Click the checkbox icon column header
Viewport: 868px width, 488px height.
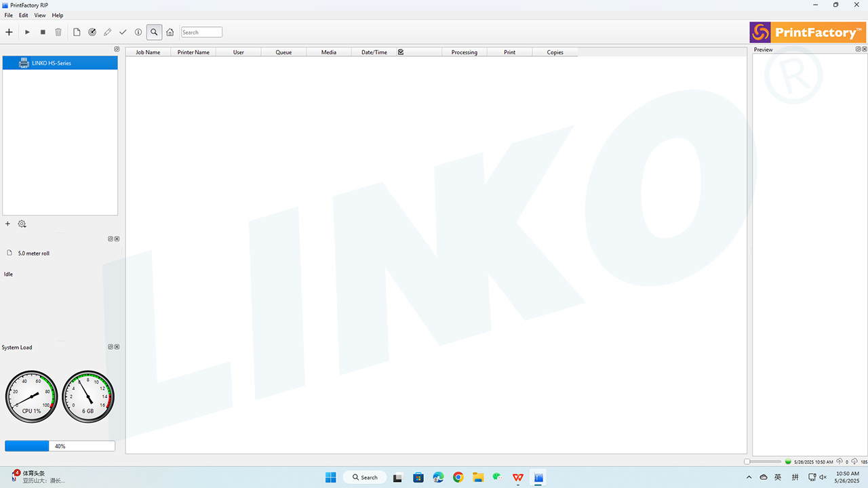click(401, 52)
